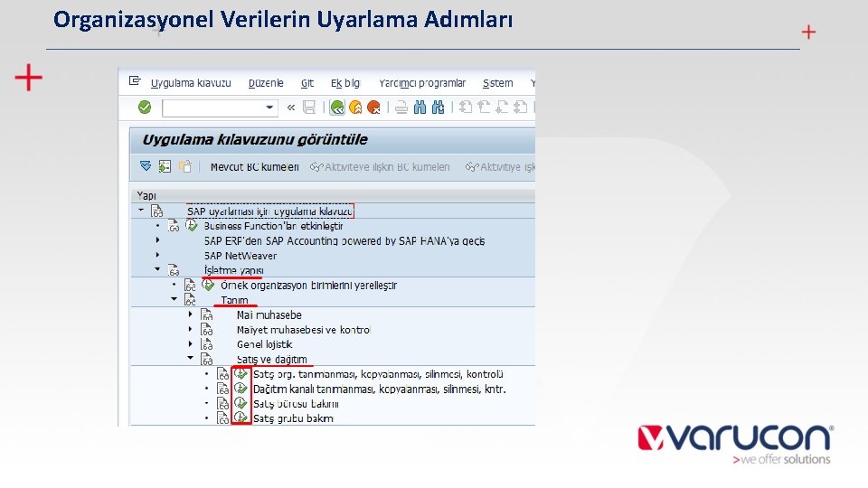Click the Find Next binoculars icon
Image resolution: width=868 pixels, height=488 pixels.
pyautogui.click(x=438, y=108)
